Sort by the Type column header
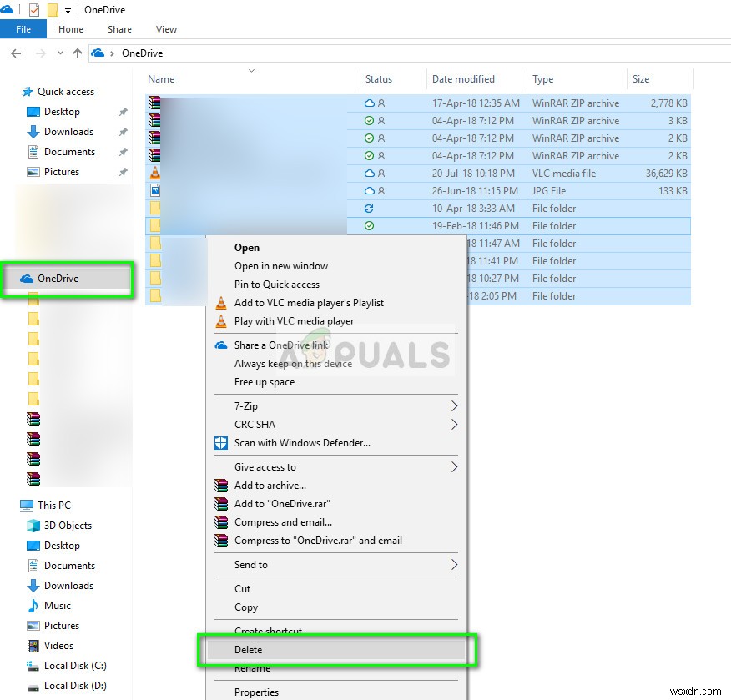 coord(542,79)
